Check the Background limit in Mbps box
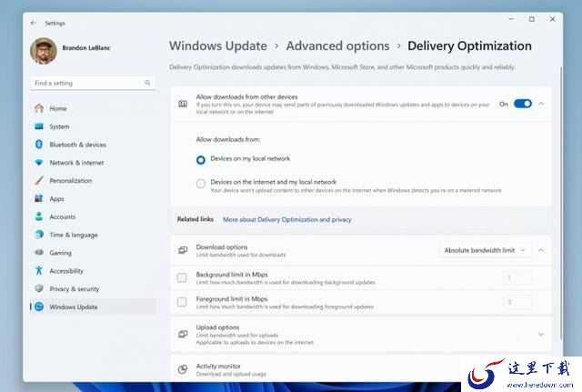 click(x=182, y=277)
